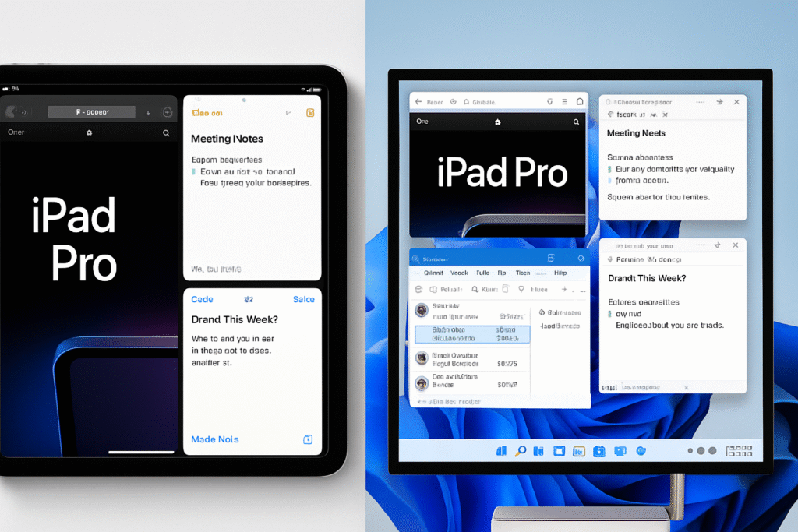Tap the orange icon in iPad Meeting Notes
The image size is (798, 532).
point(310,113)
